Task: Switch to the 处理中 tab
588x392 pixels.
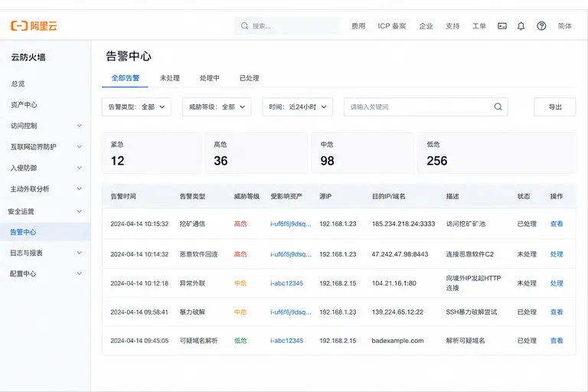Action: click(210, 78)
